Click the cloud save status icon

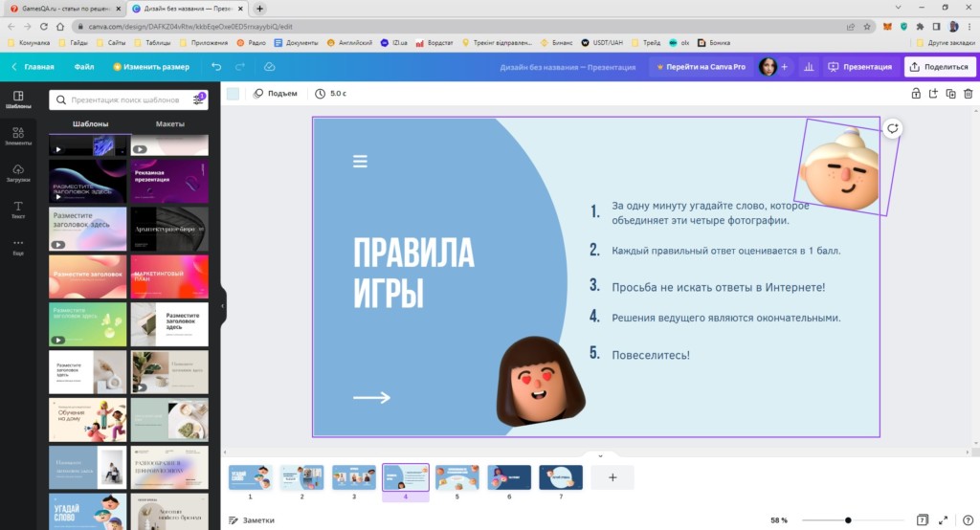(x=269, y=67)
